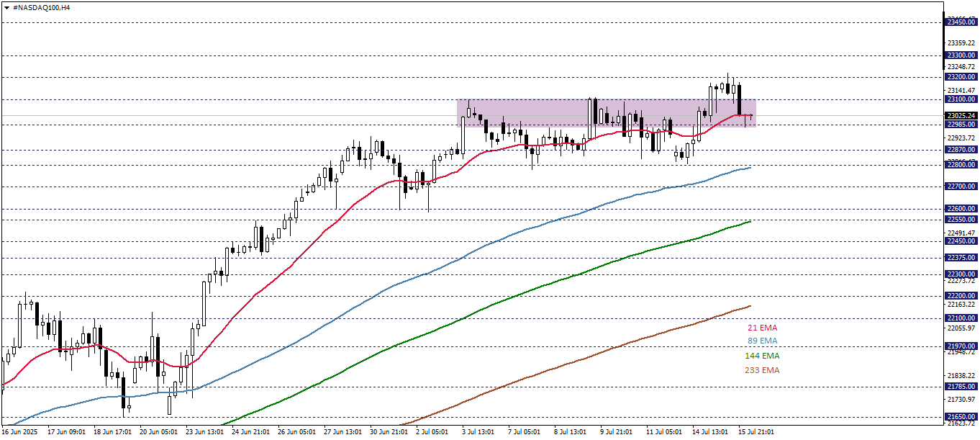980x440 pixels.
Task: Select the 22700.00 horizontal level label
Action: pos(961,187)
